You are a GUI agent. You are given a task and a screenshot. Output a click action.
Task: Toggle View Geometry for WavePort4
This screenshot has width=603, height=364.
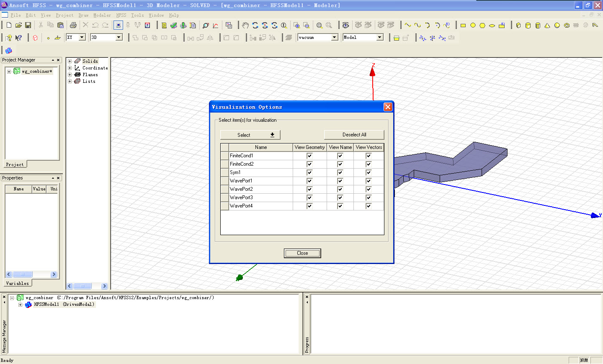[x=309, y=206]
